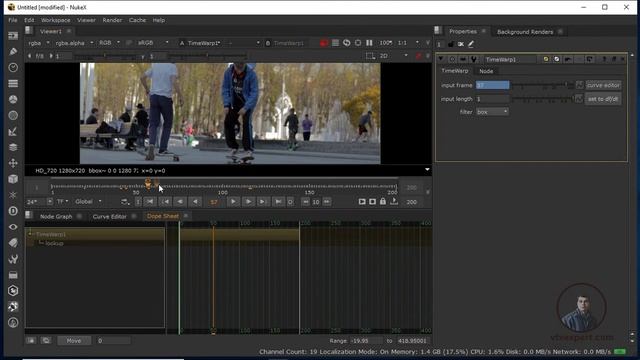
Task: Open the Draw nodes toolbar menu
Action: coord(13,51)
